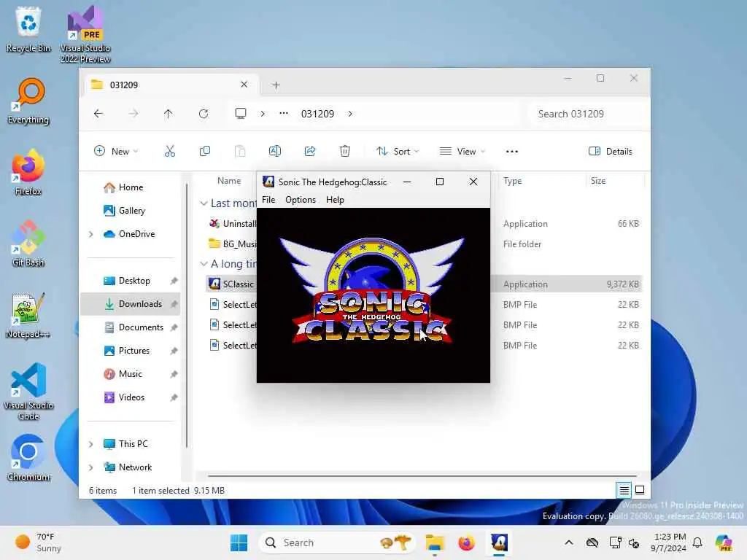Open the Git Bash desktop shortcut
Viewport: 747px width, 560px height.
[28, 244]
